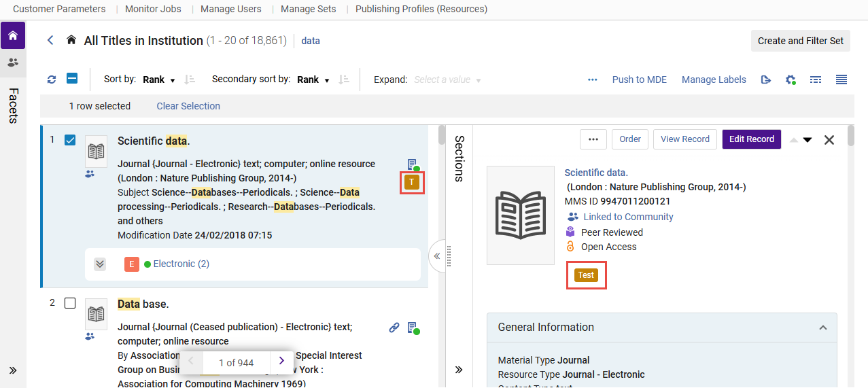Viewport: 868px width, 388px height.
Task: Click the View Record button
Action: [685, 139]
